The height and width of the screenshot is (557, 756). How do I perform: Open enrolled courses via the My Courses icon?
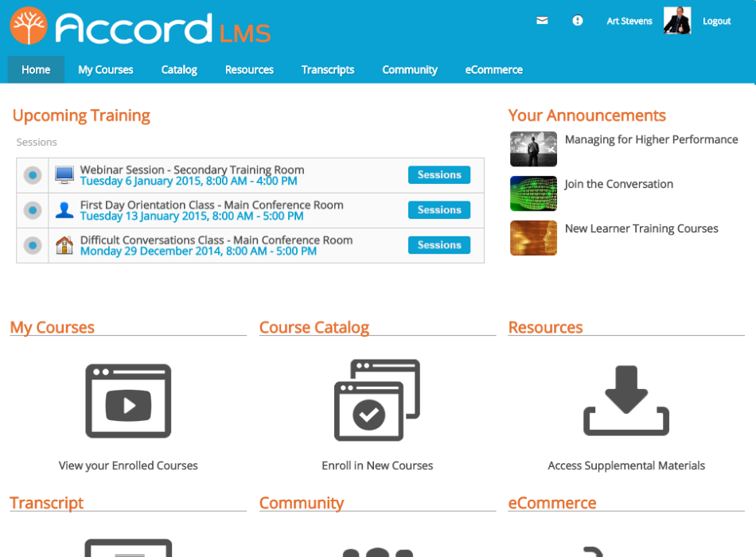[x=127, y=400]
